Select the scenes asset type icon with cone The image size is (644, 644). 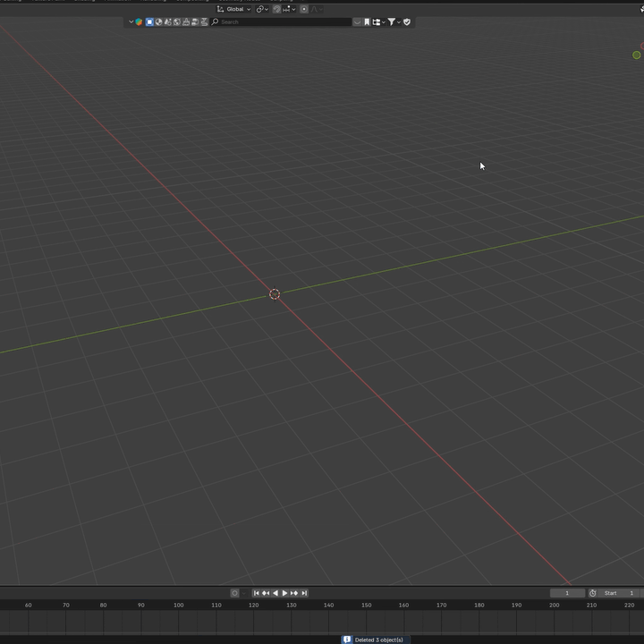[x=167, y=21]
